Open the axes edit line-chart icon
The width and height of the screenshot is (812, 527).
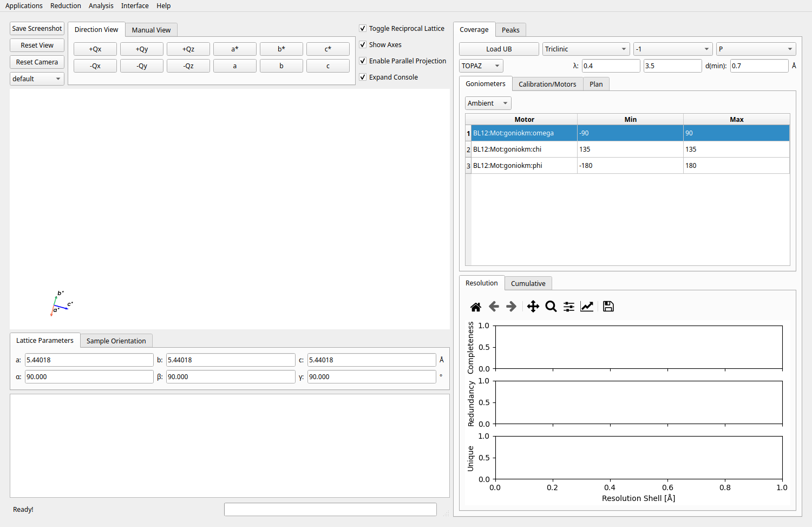587,307
